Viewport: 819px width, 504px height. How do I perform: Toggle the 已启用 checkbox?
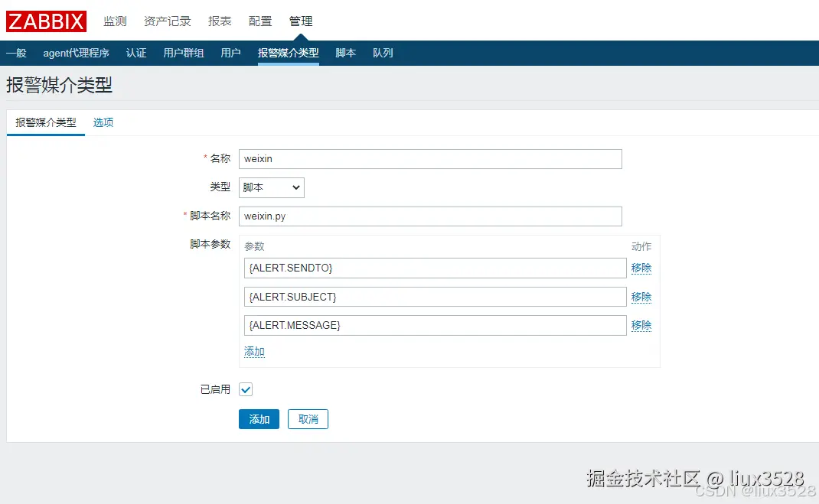point(246,390)
